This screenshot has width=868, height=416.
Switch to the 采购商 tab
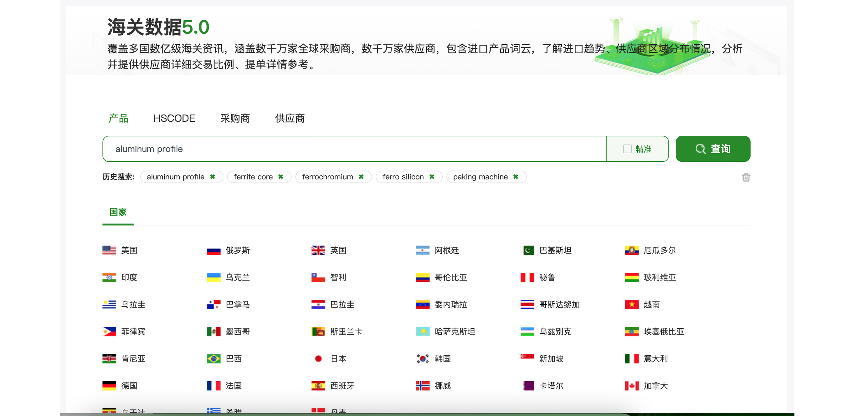[x=235, y=118]
